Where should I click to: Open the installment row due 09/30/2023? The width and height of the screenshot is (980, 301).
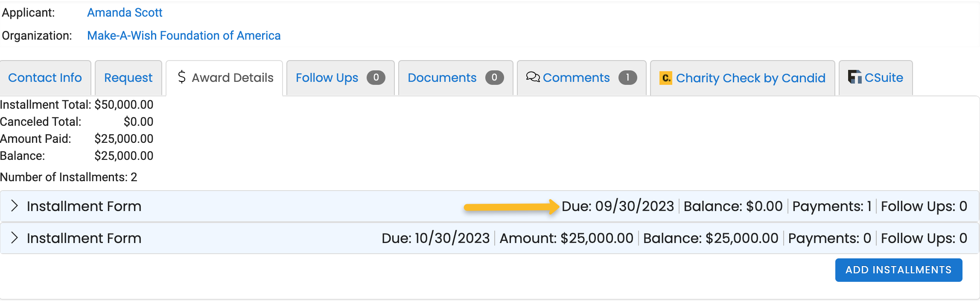pyautogui.click(x=490, y=206)
